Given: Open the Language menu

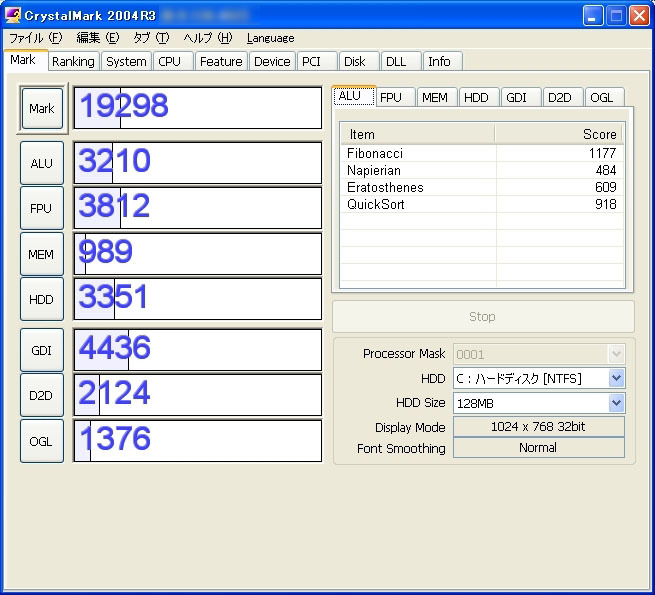Looking at the screenshot, I should click(270, 38).
